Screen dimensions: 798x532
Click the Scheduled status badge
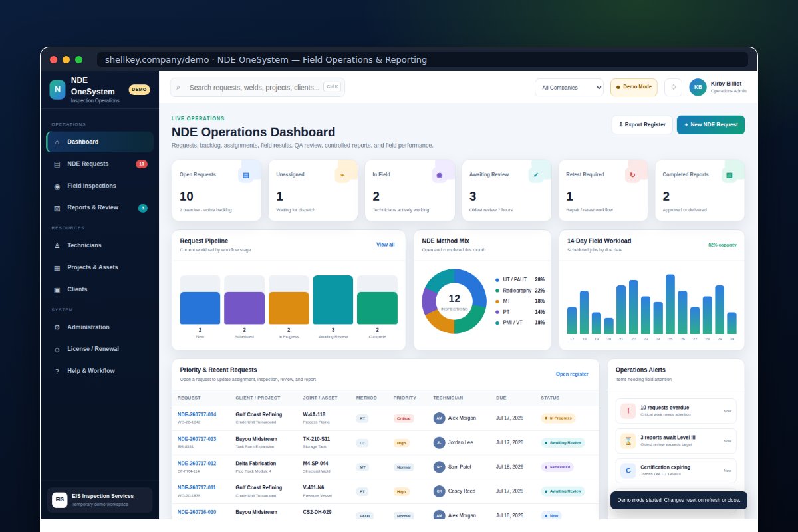click(x=557, y=467)
